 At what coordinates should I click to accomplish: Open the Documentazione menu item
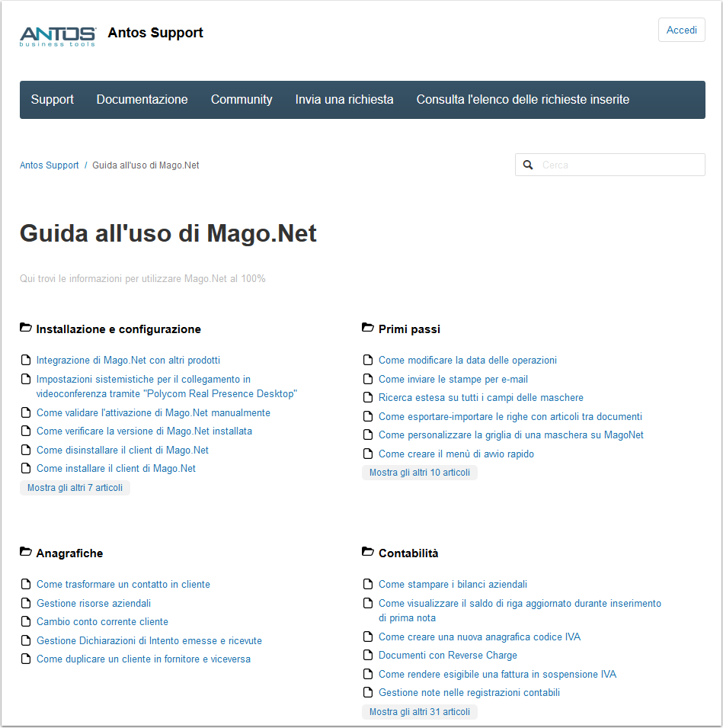point(142,99)
